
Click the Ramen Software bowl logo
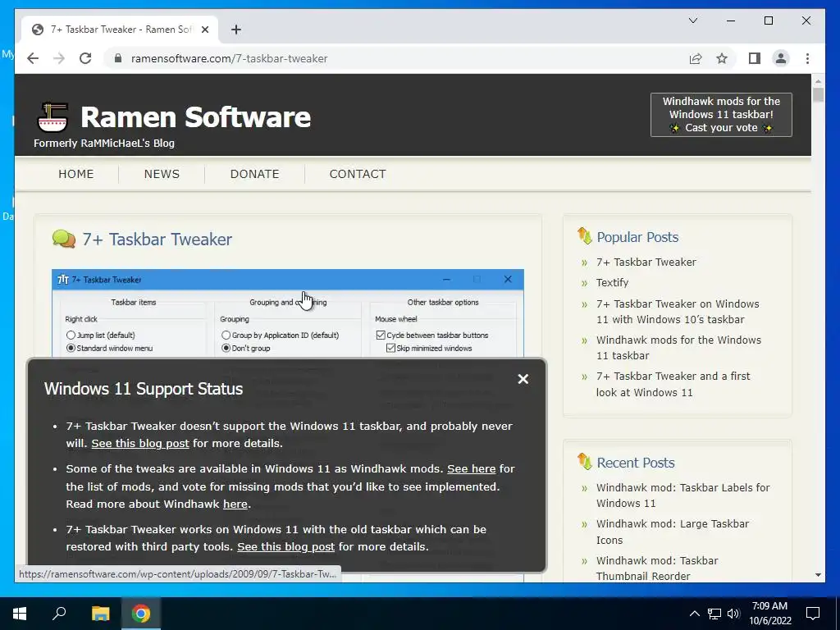[x=52, y=116]
